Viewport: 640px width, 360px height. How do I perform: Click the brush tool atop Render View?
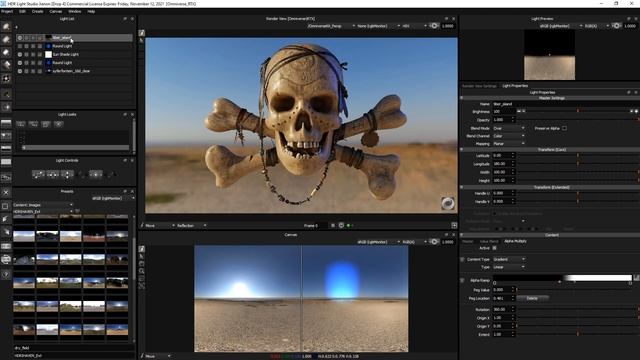(141, 33)
